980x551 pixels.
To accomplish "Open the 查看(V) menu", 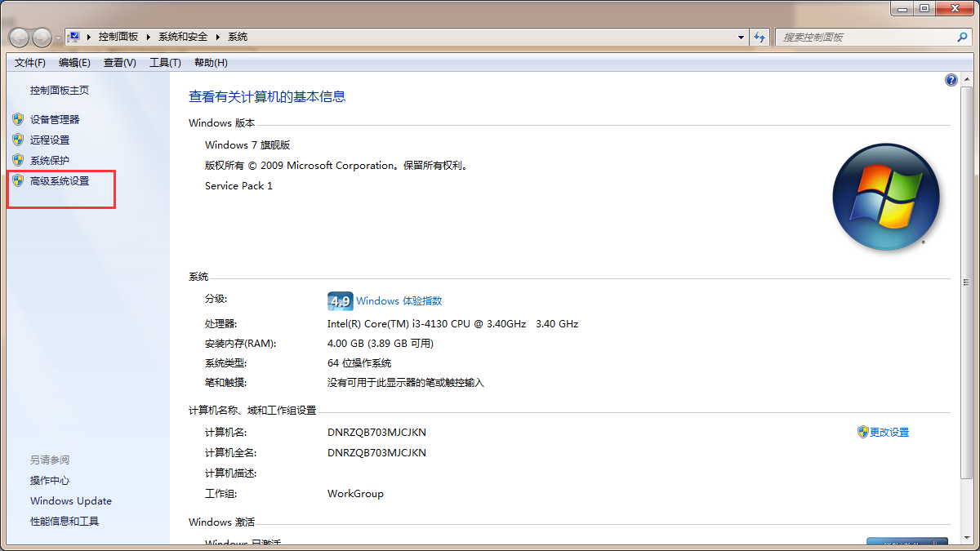I will pos(119,63).
